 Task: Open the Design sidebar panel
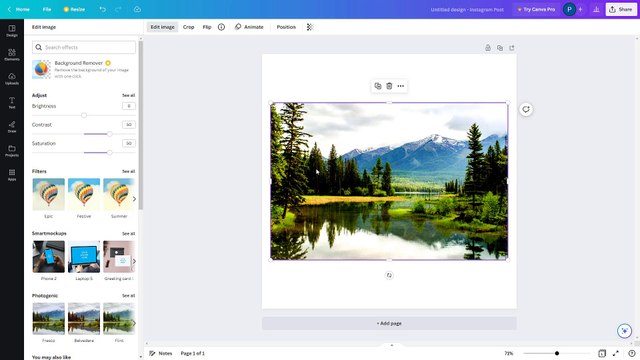(x=12, y=31)
